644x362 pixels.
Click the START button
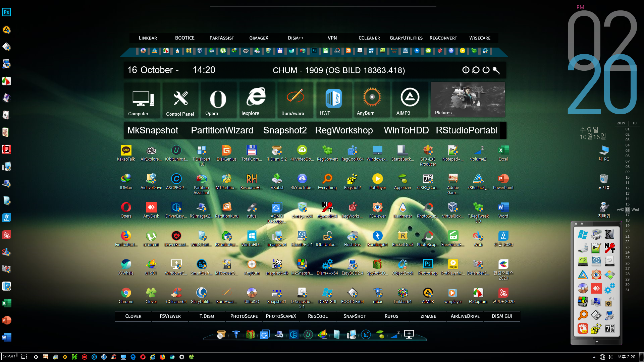(9, 356)
